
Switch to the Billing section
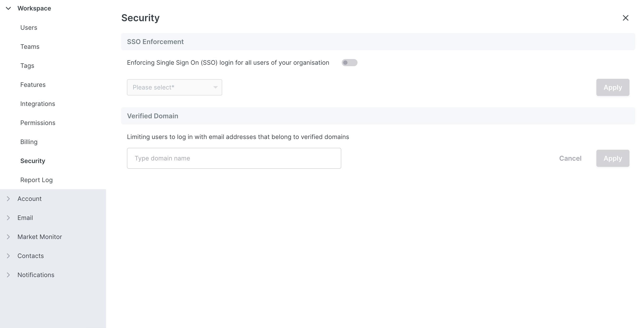pos(29,142)
